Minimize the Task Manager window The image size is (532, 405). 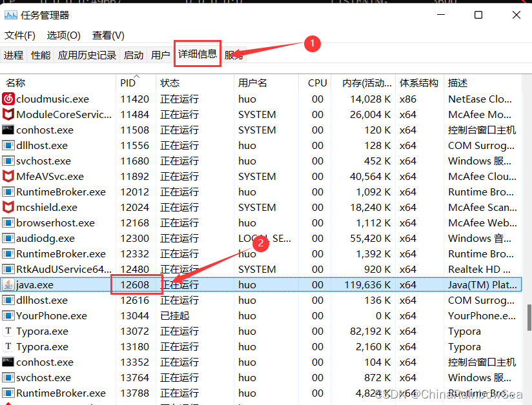(441, 15)
